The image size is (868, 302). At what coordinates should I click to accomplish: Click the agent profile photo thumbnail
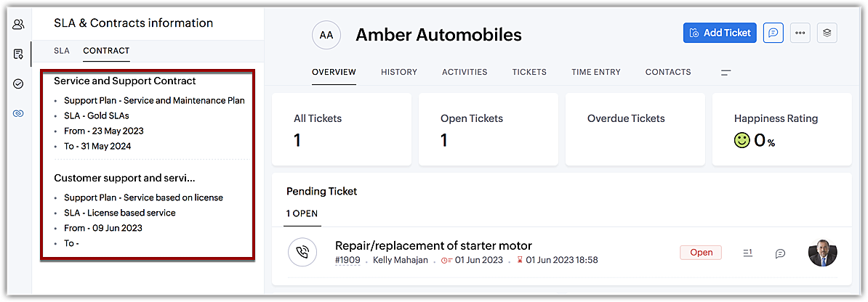pos(822,252)
